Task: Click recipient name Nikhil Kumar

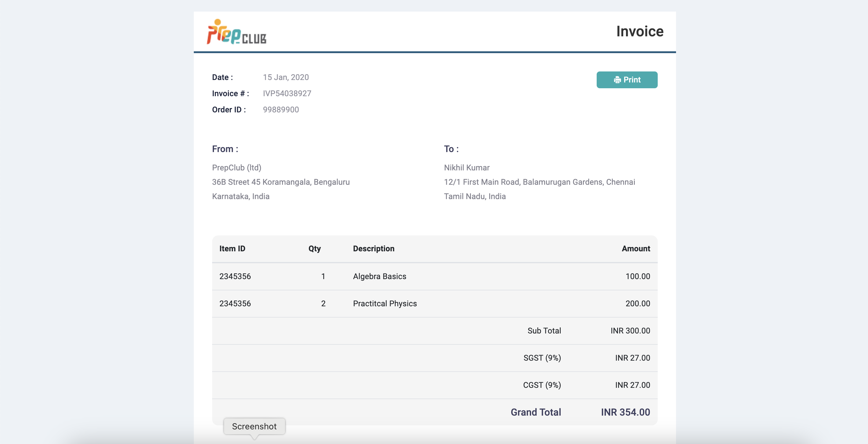Action: pos(466,168)
